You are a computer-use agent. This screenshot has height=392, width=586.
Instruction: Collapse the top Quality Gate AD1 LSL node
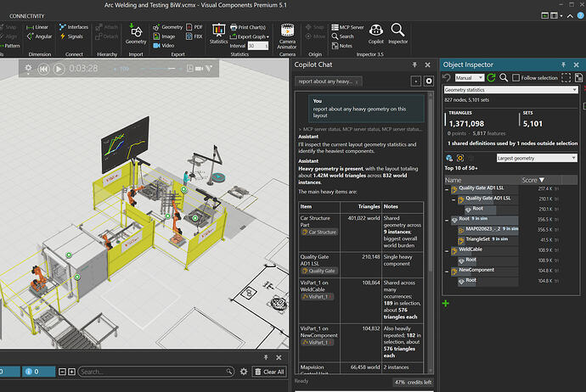click(x=447, y=190)
